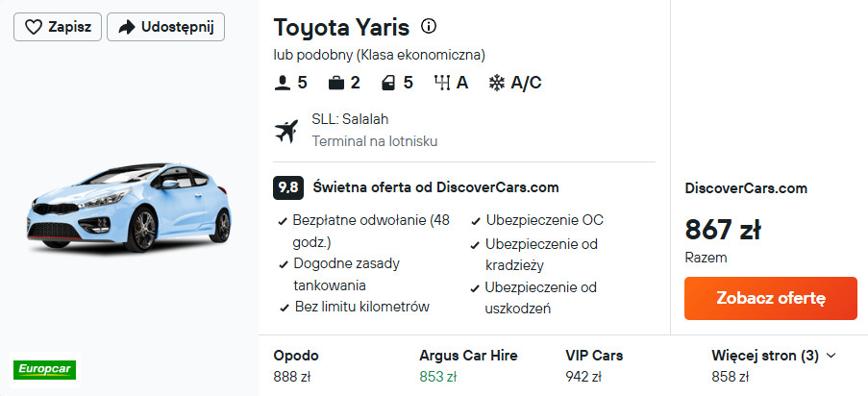Click the car doors icon

click(x=389, y=83)
